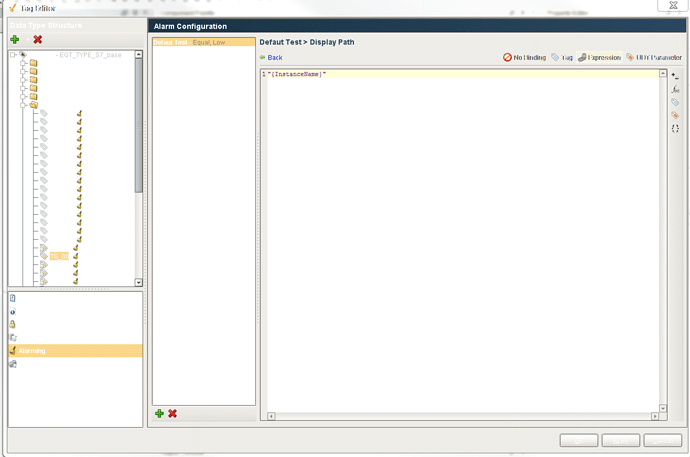Screen dimensions: 690x457
Task: Choose the Expression binding option
Action: tap(599, 58)
